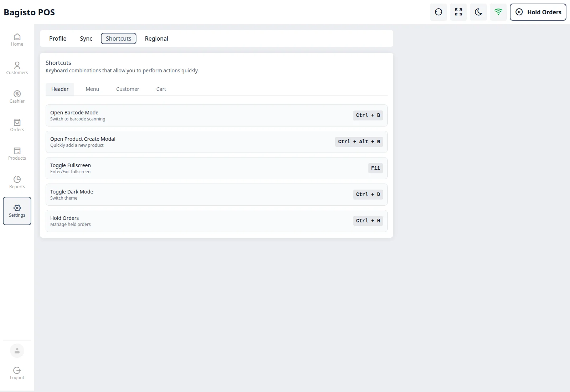
Task: Select the 'Toggle Dark Mode' row label
Action: [72, 192]
